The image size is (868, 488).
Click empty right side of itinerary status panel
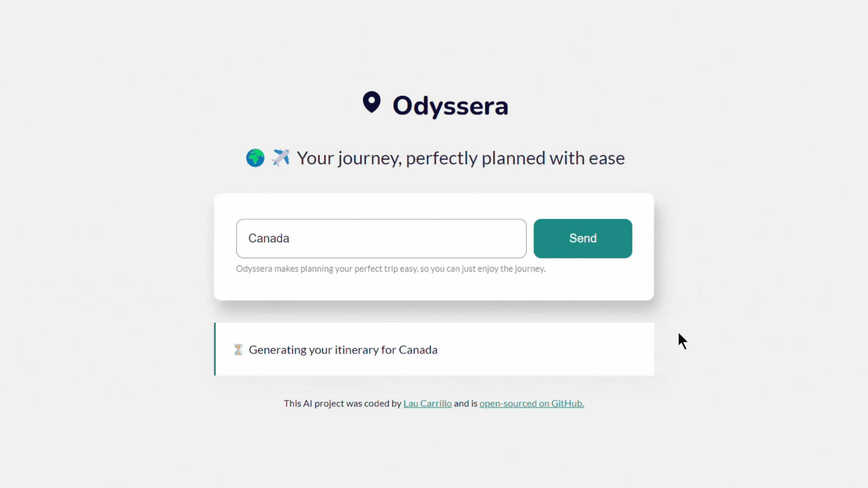(565, 349)
